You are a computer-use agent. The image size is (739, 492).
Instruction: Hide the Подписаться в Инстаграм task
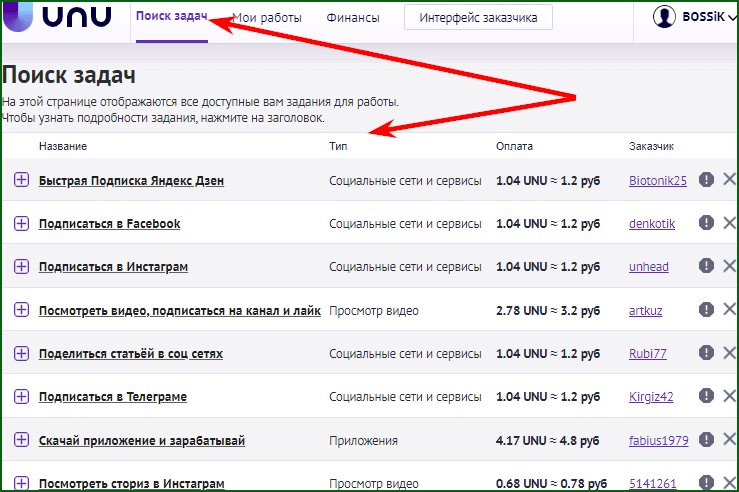pos(730,266)
